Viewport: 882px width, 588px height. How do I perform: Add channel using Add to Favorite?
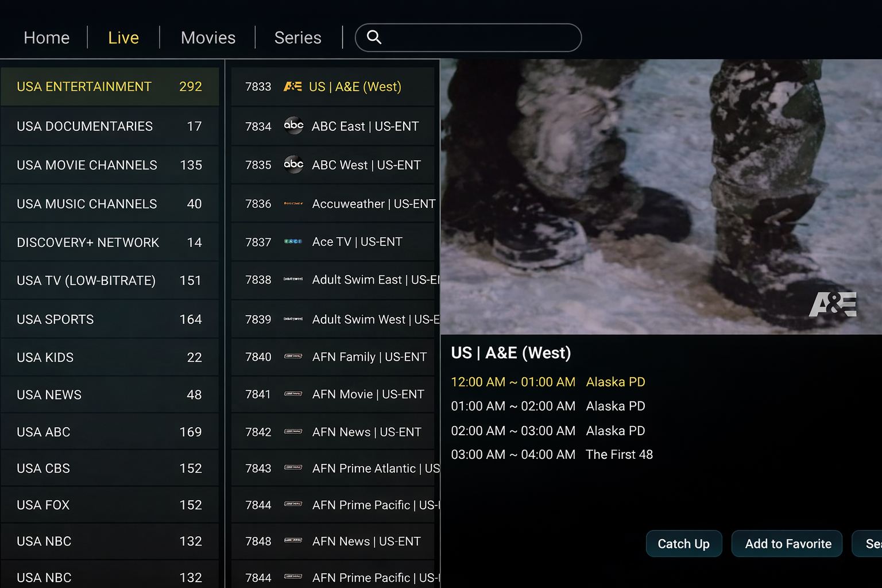pyautogui.click(x=787, y=544)
